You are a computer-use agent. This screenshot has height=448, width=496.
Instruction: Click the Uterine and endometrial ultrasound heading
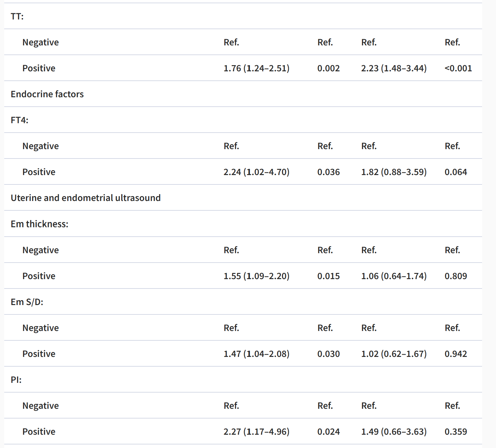[x=86, y=198]
